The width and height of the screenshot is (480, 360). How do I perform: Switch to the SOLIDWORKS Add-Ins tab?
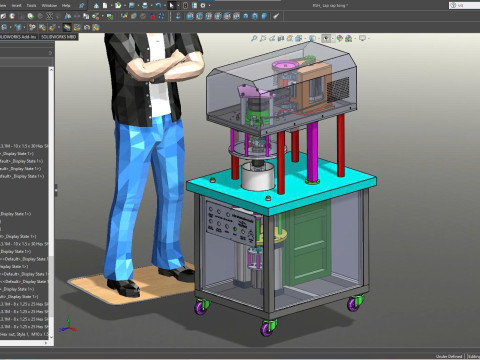pos(19,37)
